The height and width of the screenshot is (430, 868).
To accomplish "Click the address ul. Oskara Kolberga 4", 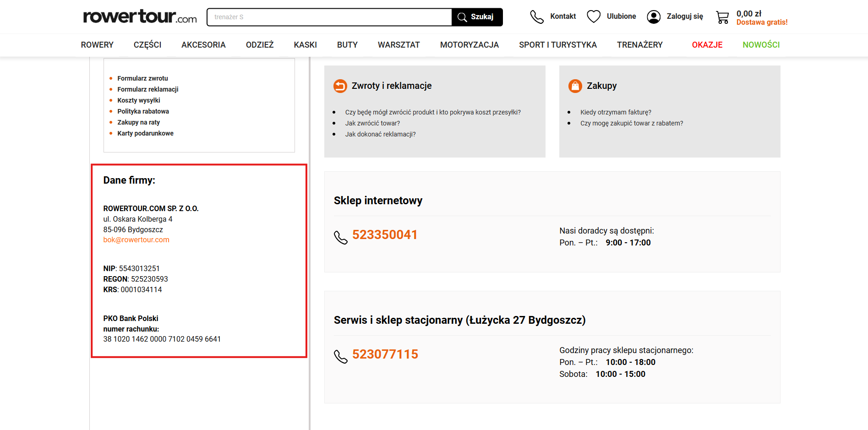I will (x=138, y=219).
